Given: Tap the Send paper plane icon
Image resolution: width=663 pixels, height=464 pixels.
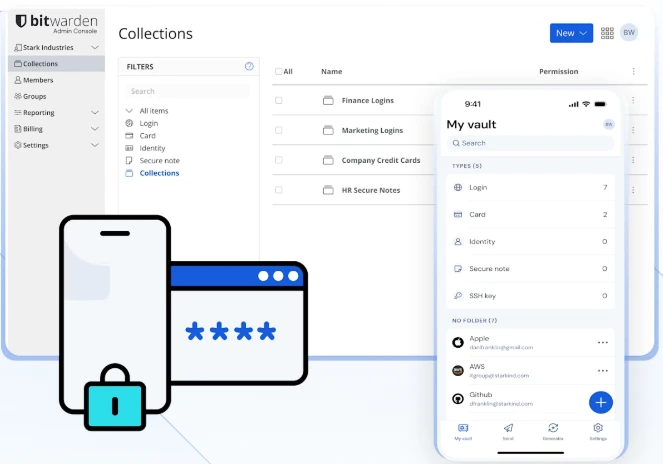Looking at the screenshot, I should [x=508, y=430].
